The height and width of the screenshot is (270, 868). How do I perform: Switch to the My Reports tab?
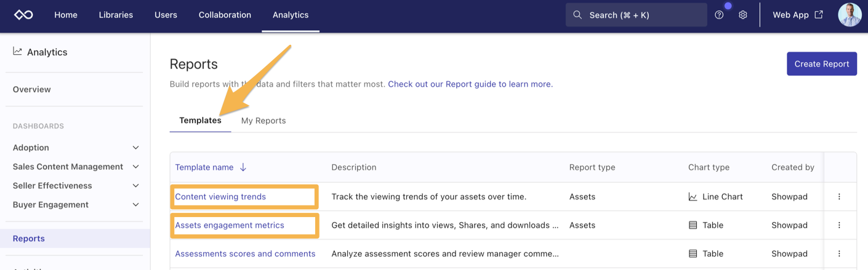point(263,121)
